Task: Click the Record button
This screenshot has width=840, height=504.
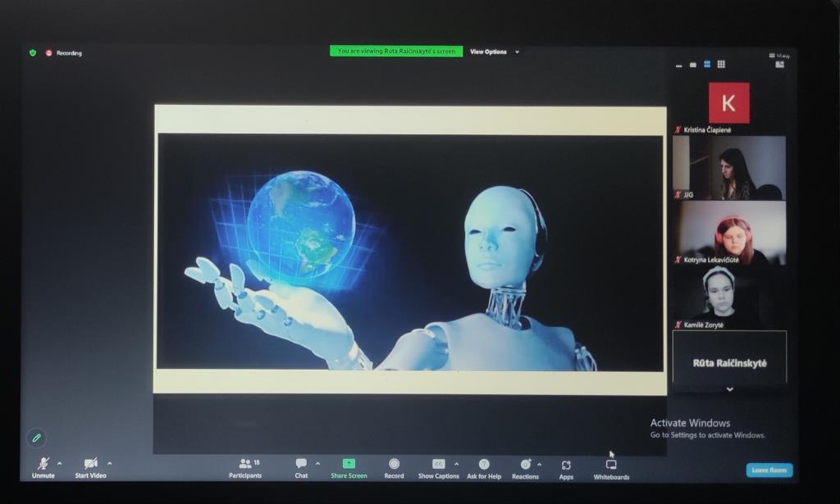Action: [394, 468]
